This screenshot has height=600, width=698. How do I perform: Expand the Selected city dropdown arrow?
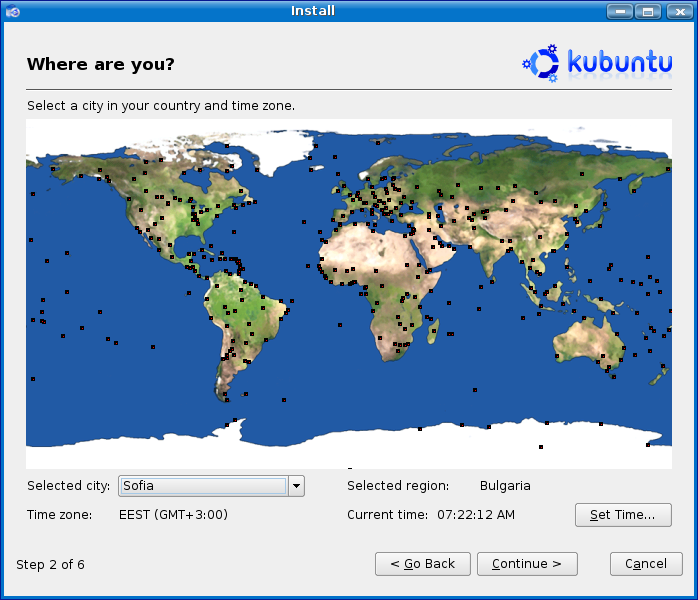[296, 486]
